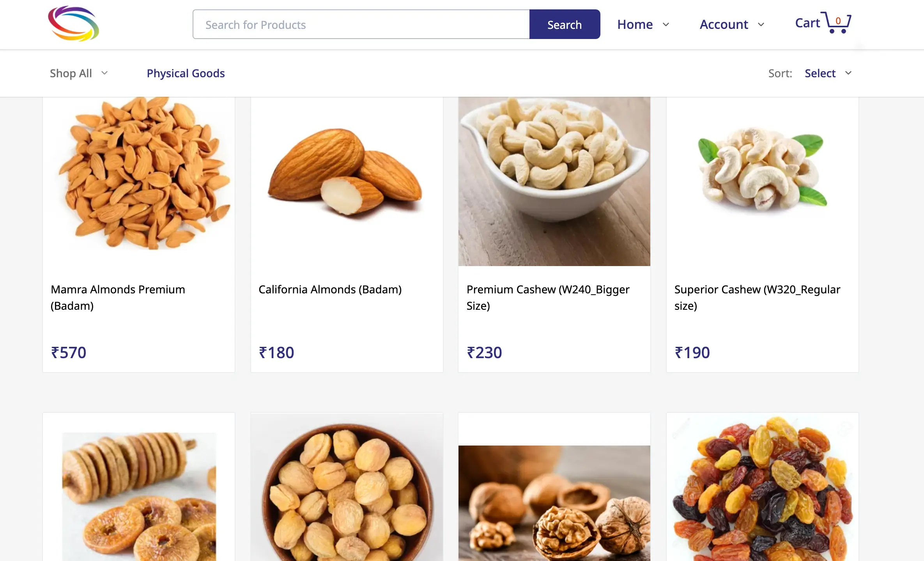
Task: Click the Premium Cashew (W240_Bigger Size) title
Action: (x=548, y=297)
